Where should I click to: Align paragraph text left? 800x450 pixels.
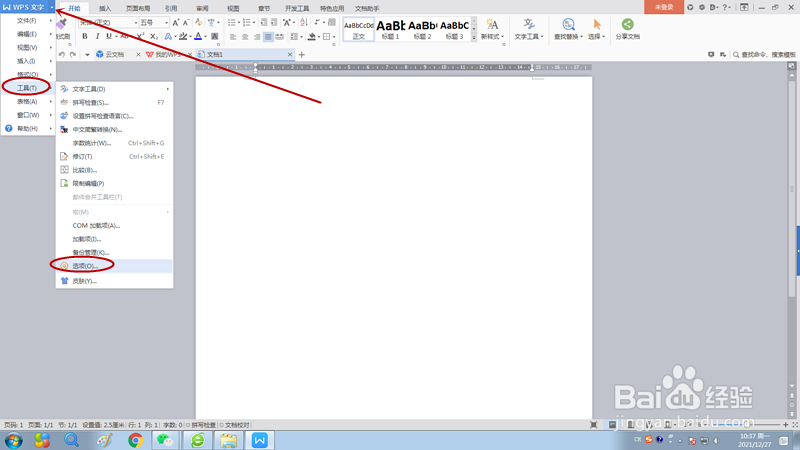coord(233,37)
